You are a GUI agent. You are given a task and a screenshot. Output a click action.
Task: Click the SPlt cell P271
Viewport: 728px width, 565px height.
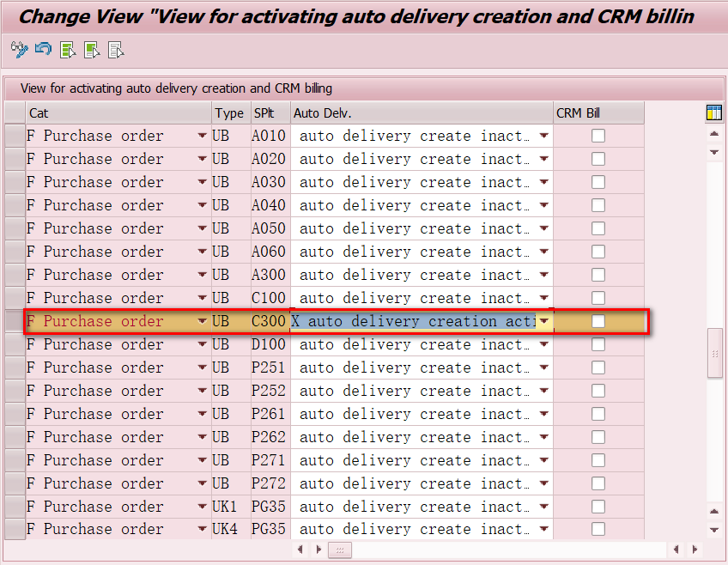[x=269, y=460]
